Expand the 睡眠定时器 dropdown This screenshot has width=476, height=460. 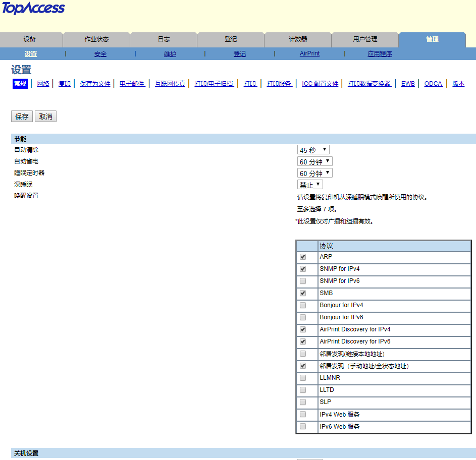point(314,173)
